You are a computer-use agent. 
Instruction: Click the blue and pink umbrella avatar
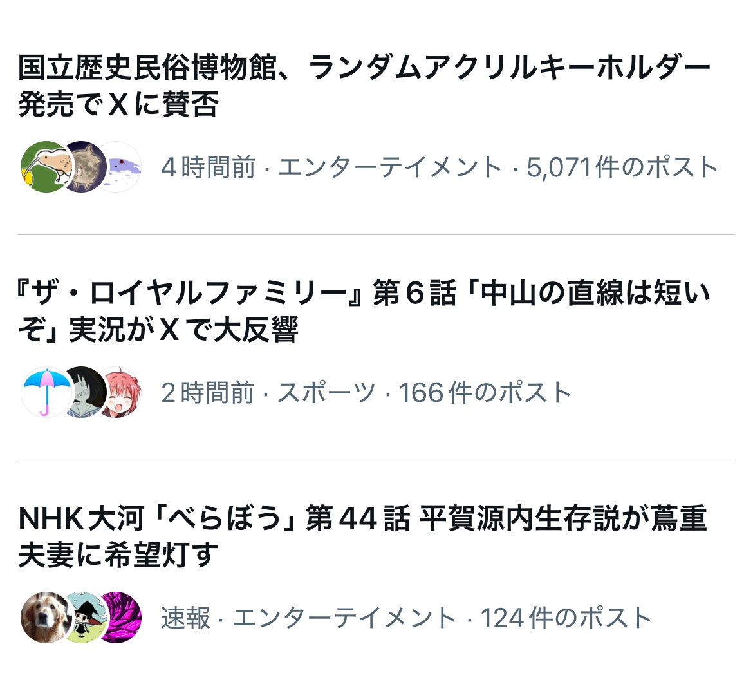(x=46, y=392)
